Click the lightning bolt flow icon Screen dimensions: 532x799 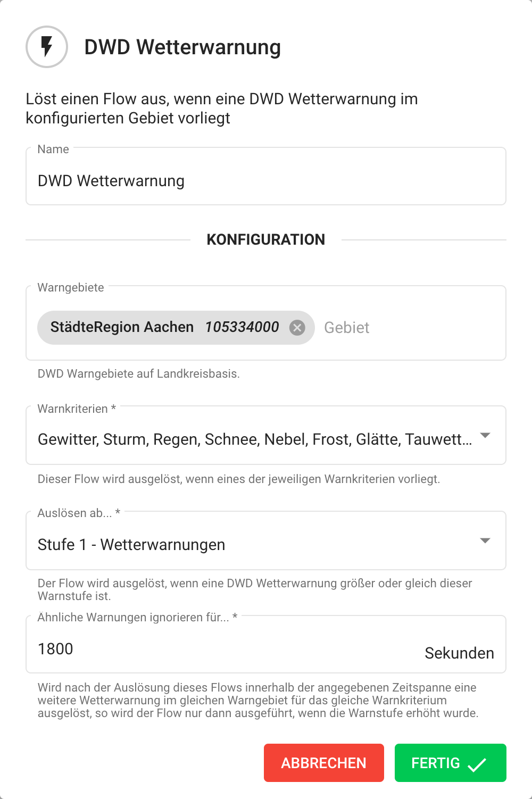[47, 47]
